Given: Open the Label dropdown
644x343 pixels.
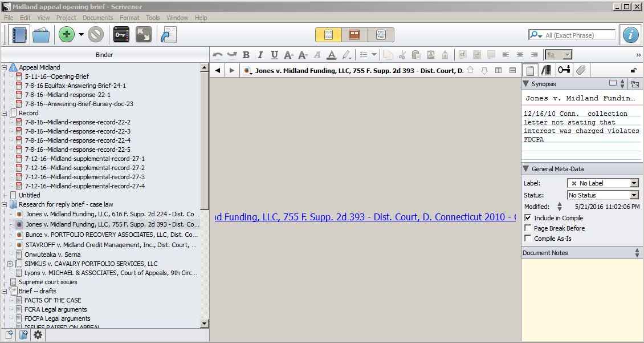Looking at the screenshot, I should pyautogui.click(x=602, y=183).
